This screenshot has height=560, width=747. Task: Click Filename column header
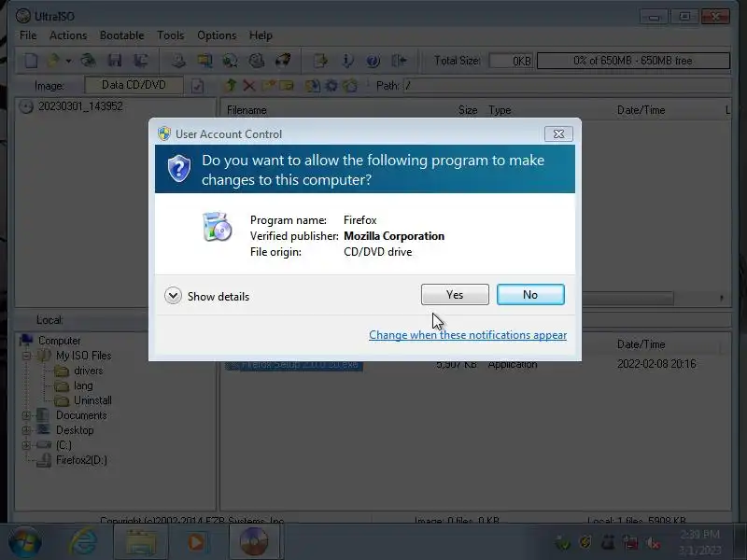click(247, 110)
